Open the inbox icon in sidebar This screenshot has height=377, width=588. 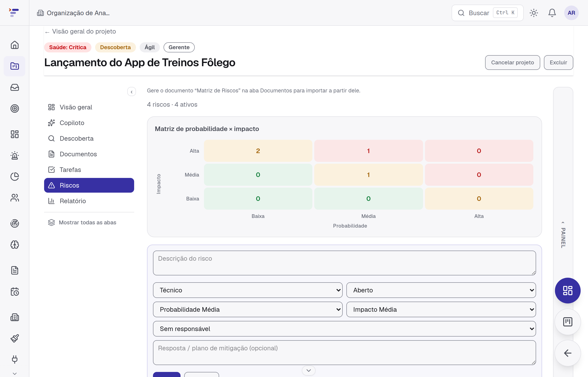[x=15, y=87]
